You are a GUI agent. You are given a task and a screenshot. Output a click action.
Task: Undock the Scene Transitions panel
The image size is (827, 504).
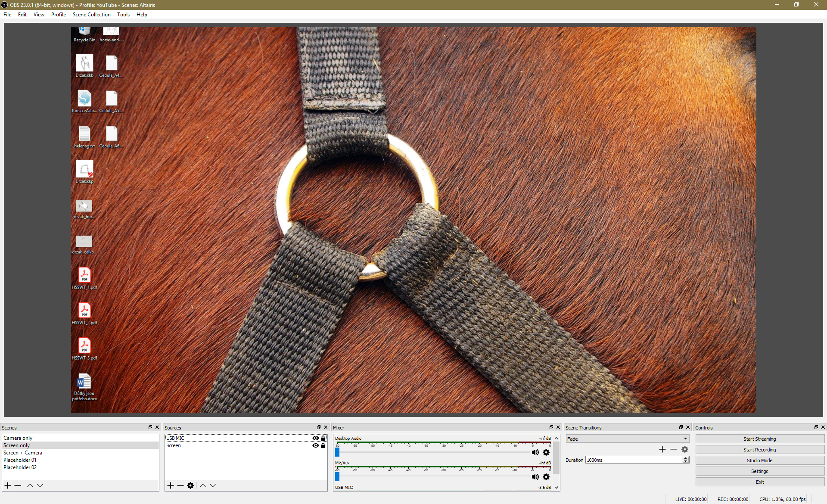pos(681,427)
